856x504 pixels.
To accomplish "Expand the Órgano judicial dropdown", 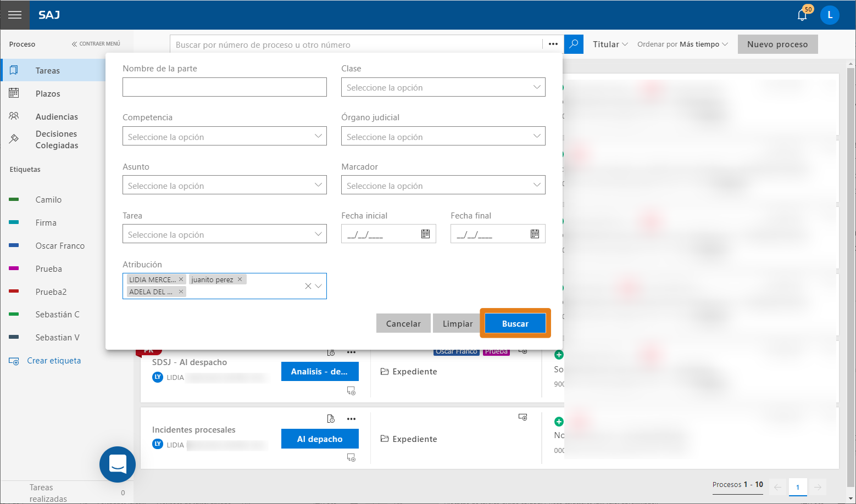I will 443,136.
